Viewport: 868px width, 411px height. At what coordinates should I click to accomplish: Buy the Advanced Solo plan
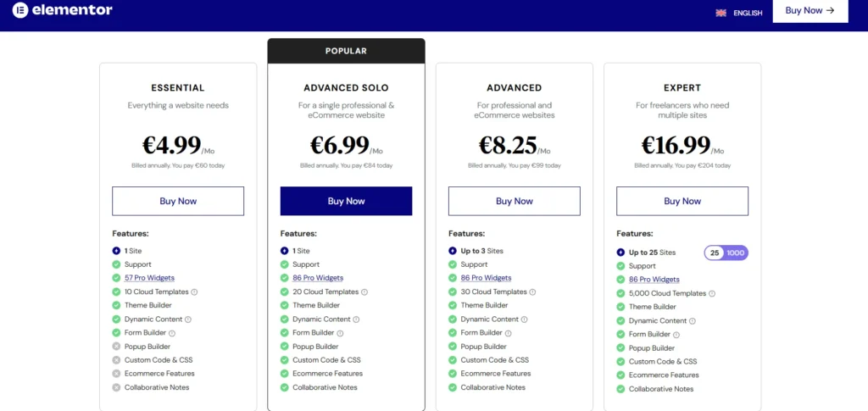[x=346, y=201]
